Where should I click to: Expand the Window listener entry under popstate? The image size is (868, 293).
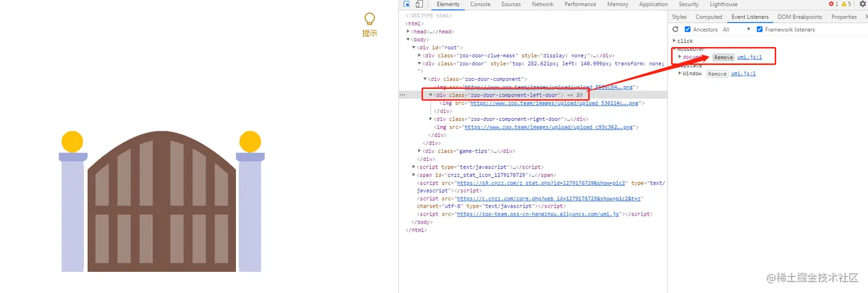click(680, 73)
